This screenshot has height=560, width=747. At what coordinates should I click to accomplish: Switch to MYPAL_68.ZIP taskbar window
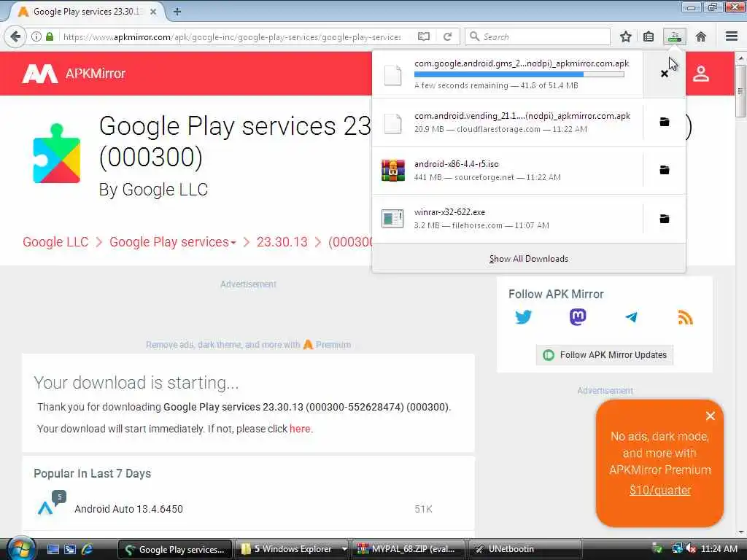[409, 549]
